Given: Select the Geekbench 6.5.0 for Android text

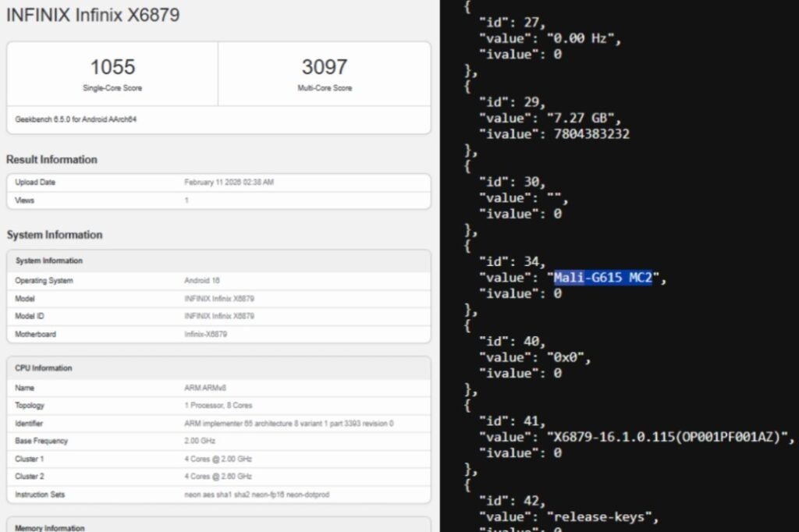Looking at the screenshot, I should point(76,120).
